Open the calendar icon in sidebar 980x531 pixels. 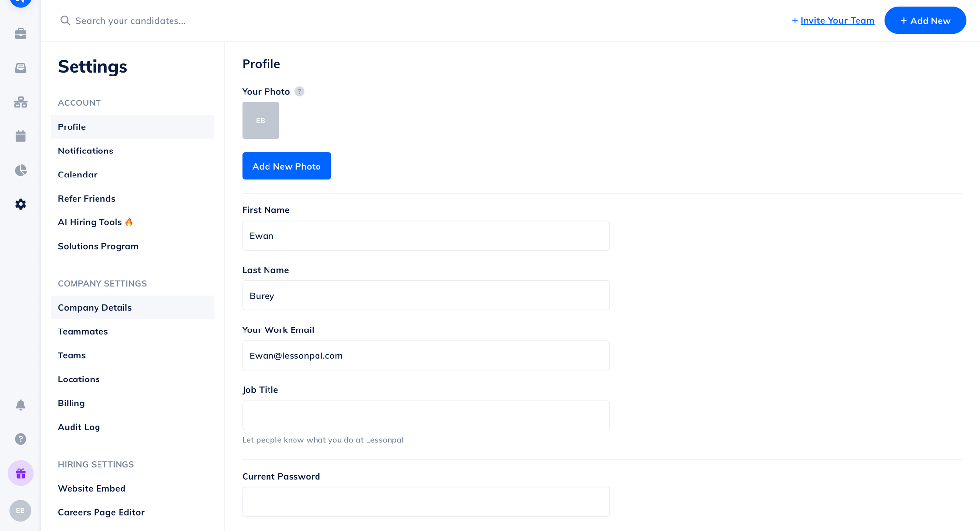coord(20,136)
